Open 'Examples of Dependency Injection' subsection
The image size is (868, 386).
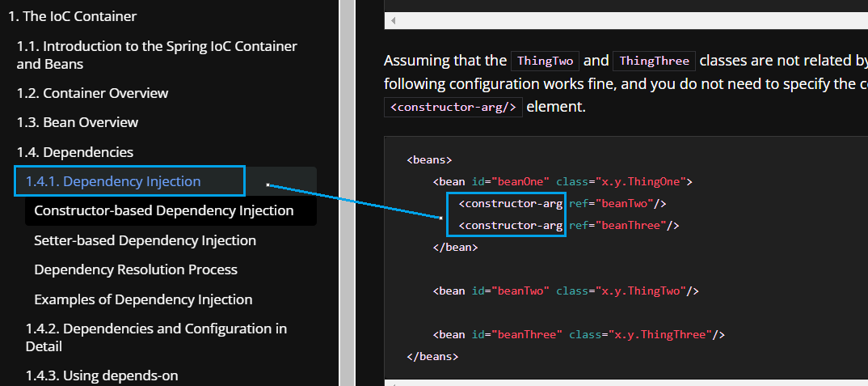pos(143,299)
